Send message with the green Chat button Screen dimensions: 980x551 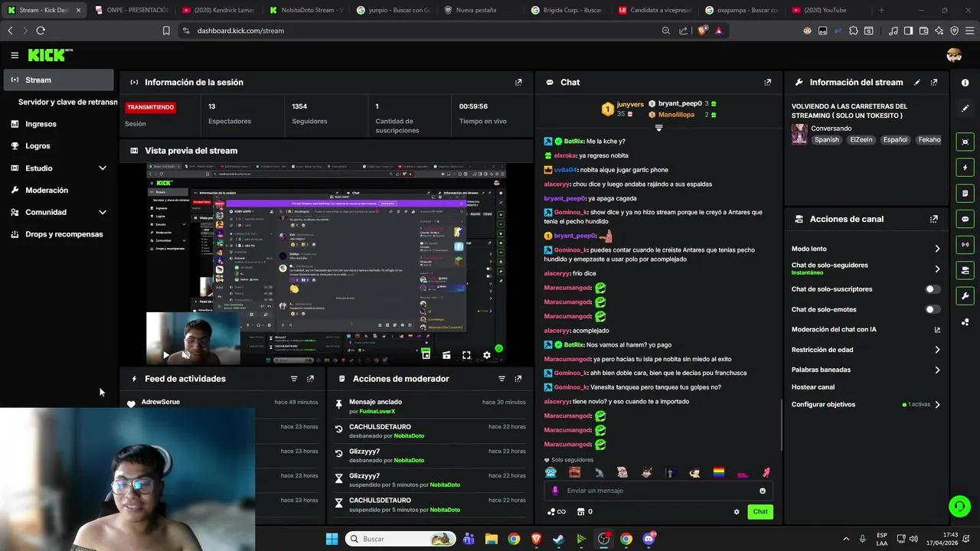click(760, 512)
